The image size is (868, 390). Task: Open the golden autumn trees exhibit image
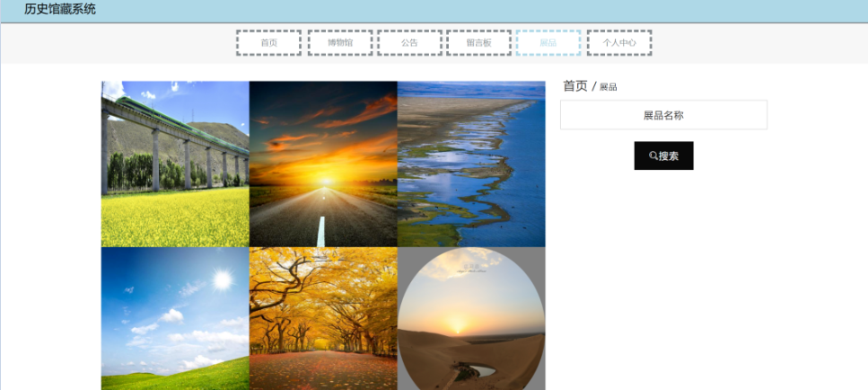(323, 318)
